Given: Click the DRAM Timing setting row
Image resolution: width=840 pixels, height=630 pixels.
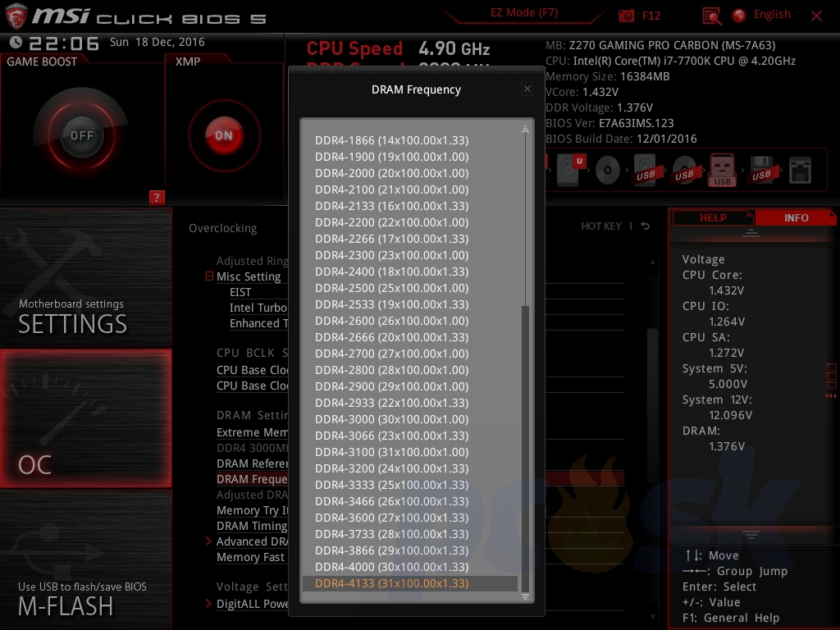Looking at the screenshot, I should tap(252, 526).
